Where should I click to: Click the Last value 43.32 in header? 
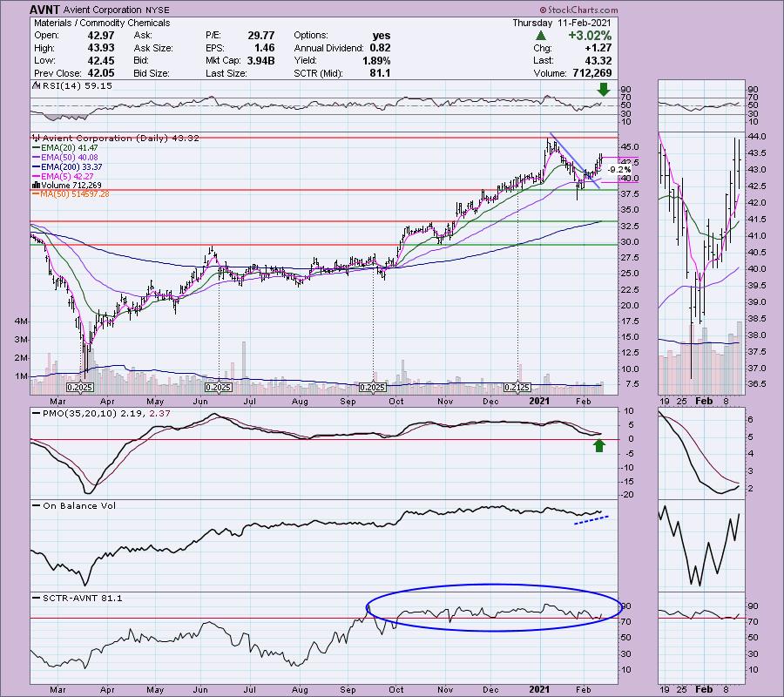[x=598, y=60]
